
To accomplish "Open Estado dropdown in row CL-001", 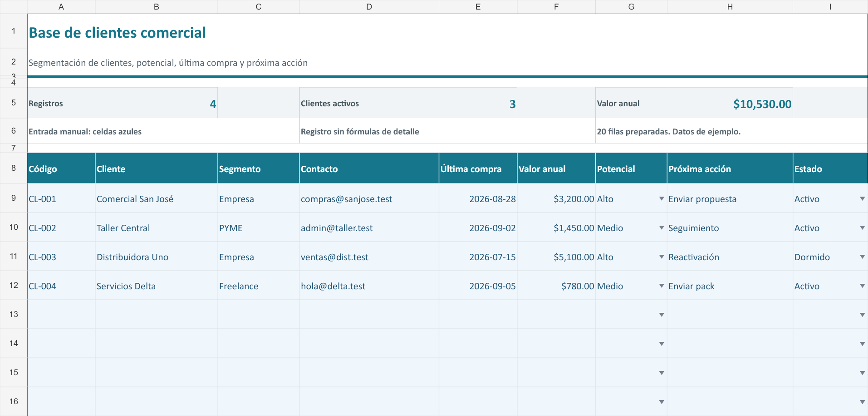I will click(x=862, y=198).
